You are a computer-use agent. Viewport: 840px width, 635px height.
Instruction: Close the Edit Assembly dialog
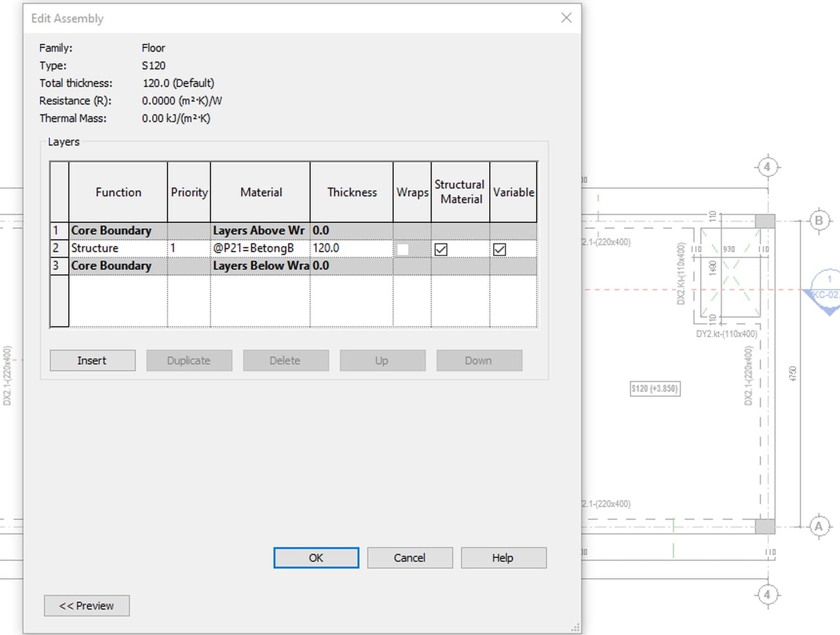coord(566,18)
